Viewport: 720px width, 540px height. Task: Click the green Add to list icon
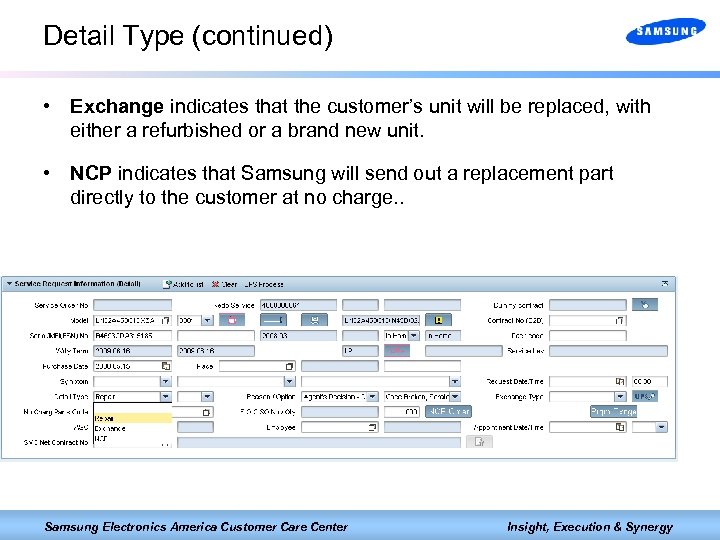pos(168,284)
